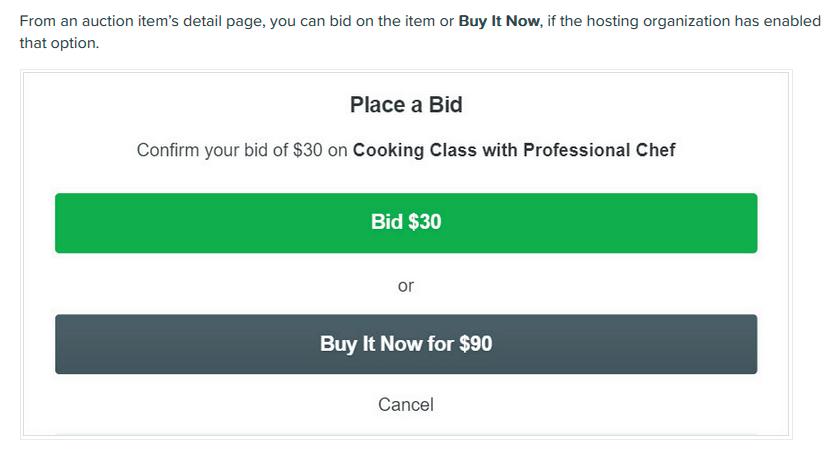
Task: Click bold Buy It Now in intro paragraph
Action: (498, 21)
